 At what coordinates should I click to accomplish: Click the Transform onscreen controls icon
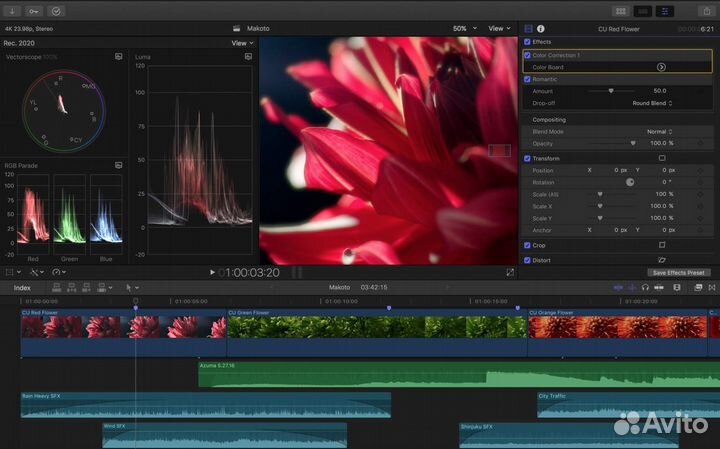pos(661,158)
